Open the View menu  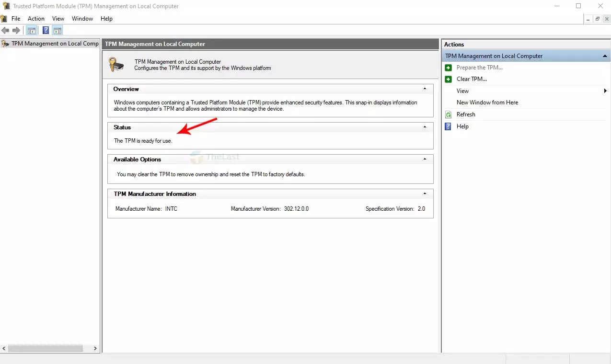(58, 19)
